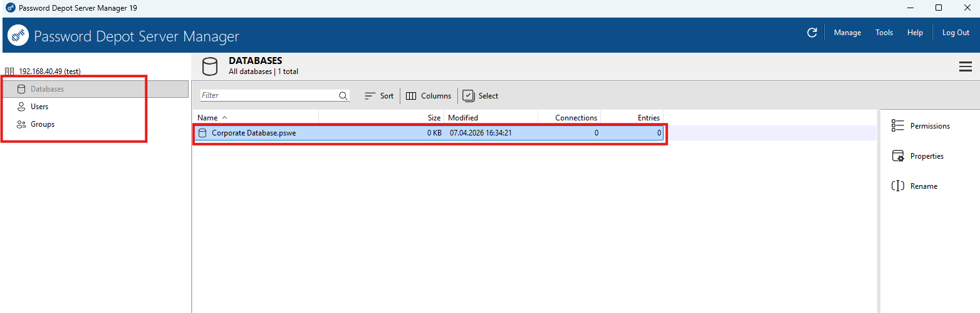The width and height of the screenshot is (980, 313).
Task: Maximize the Password Depot Server Manager window
Action: (x=938, y=8)
